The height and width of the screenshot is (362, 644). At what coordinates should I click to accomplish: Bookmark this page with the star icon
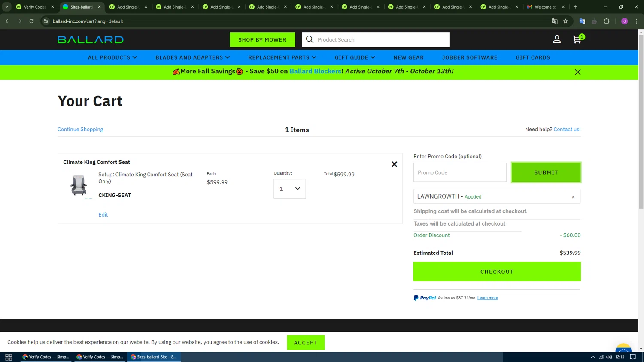(x=565, y=21)
